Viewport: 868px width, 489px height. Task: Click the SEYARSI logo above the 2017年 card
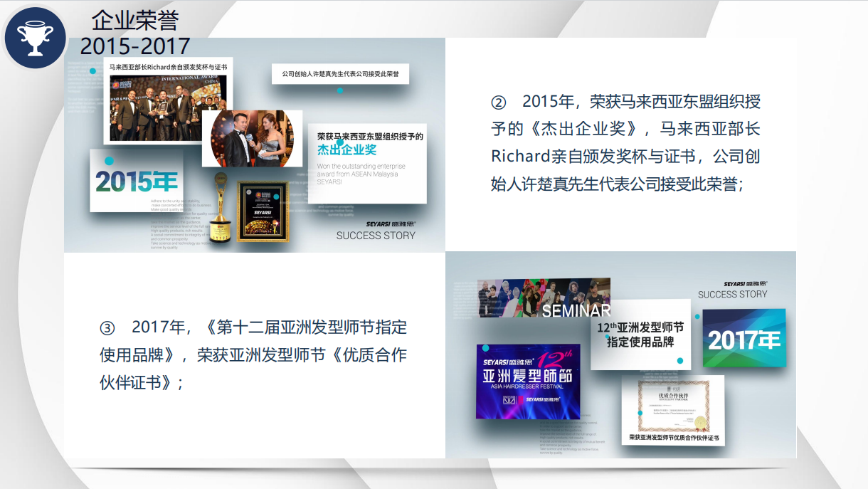pyautogui.click(x=745, y=283)
